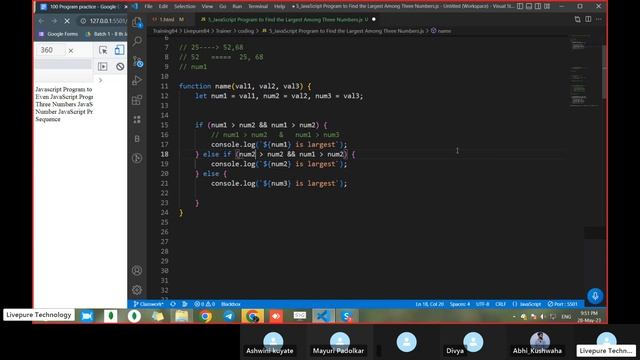Click the DevTools clear console icon

pos(120,67)
